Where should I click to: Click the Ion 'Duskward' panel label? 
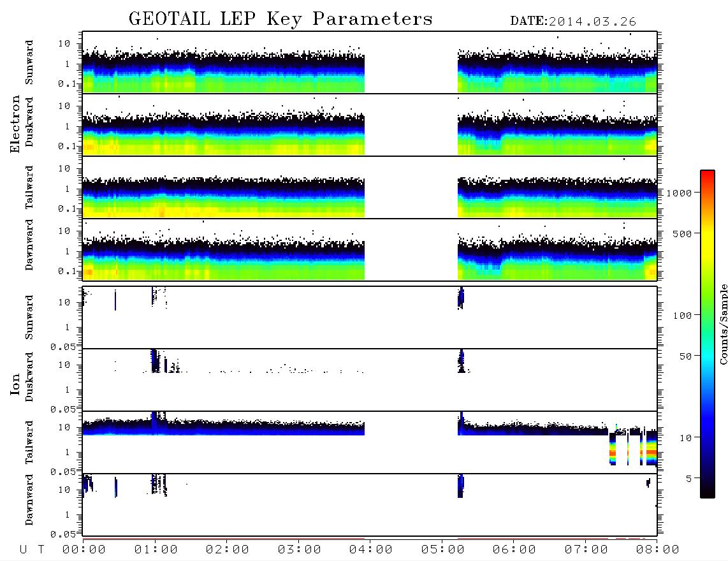tap(29, 377)
